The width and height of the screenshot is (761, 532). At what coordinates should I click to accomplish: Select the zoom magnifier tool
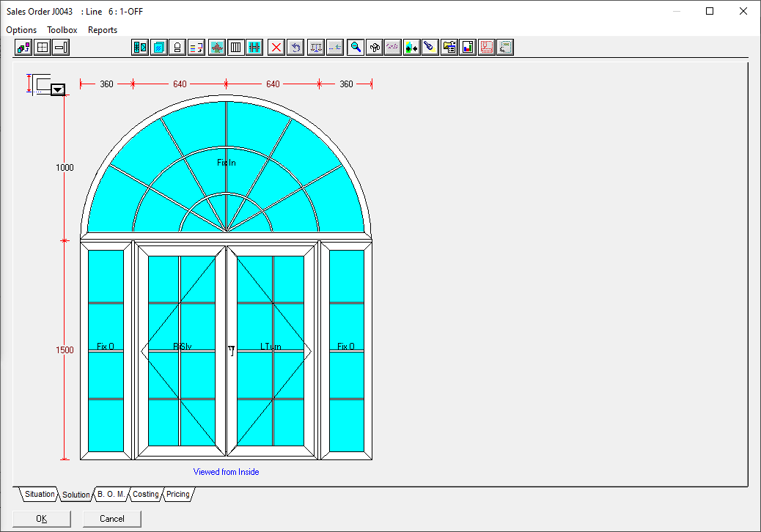tap(356, 48)
